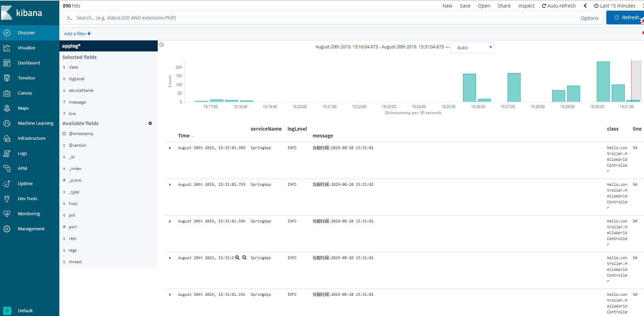Open the Monitoring app
644x316 pixels.
coord(29,214)
